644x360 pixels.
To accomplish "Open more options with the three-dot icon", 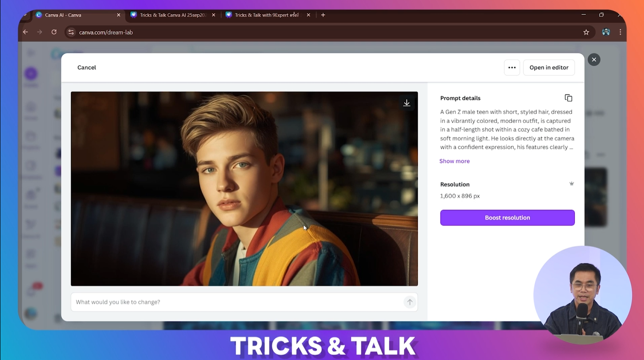I will tap(512, 67).
